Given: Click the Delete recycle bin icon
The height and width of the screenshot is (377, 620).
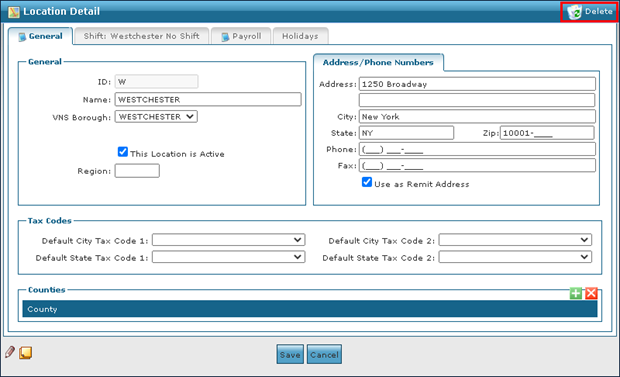Looking at the screenshot, I should 574,12.
